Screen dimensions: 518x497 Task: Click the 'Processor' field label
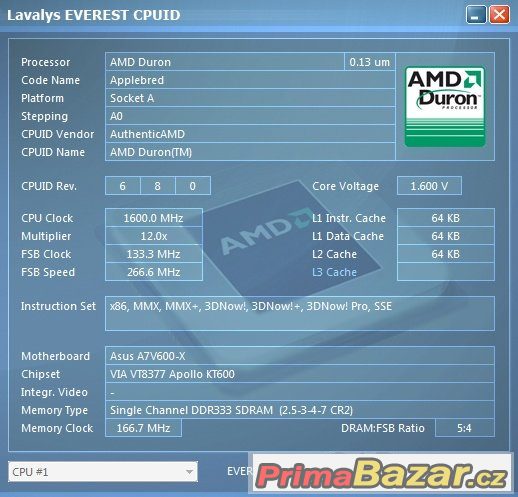point(45,62)
